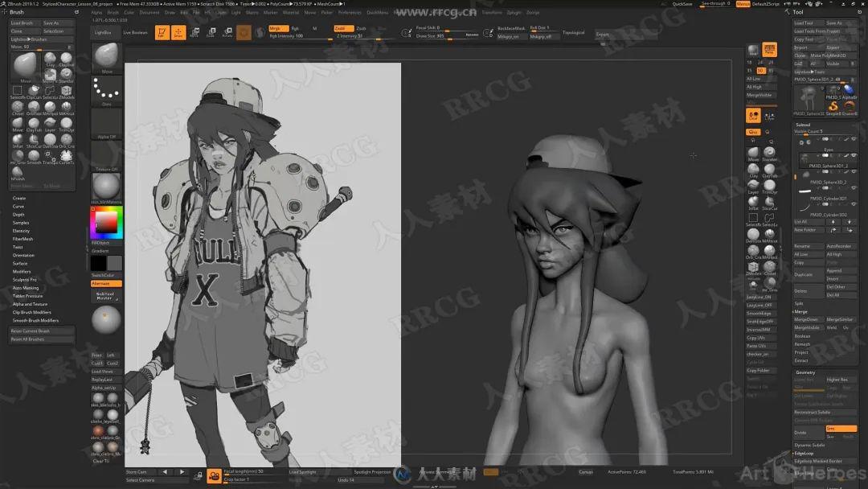Image resolution: width=868 pixels, height=489 pixels.
Task: Open the Light menu
Action: pyautogui.click(x=235, y=12)
